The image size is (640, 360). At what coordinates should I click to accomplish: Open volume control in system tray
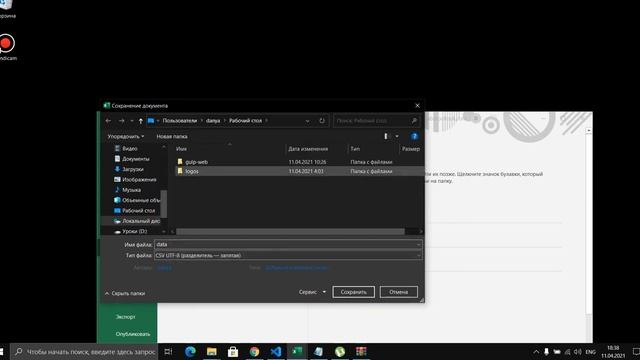pyautogui.click(x=578, y=352)
